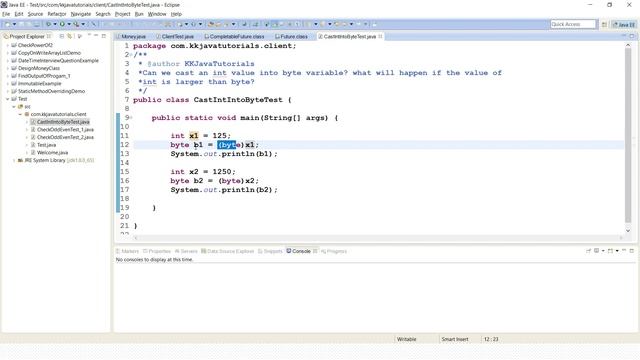Collapse the Test project node
Viewport: 640px width, 360px height.
pos(7,99)
